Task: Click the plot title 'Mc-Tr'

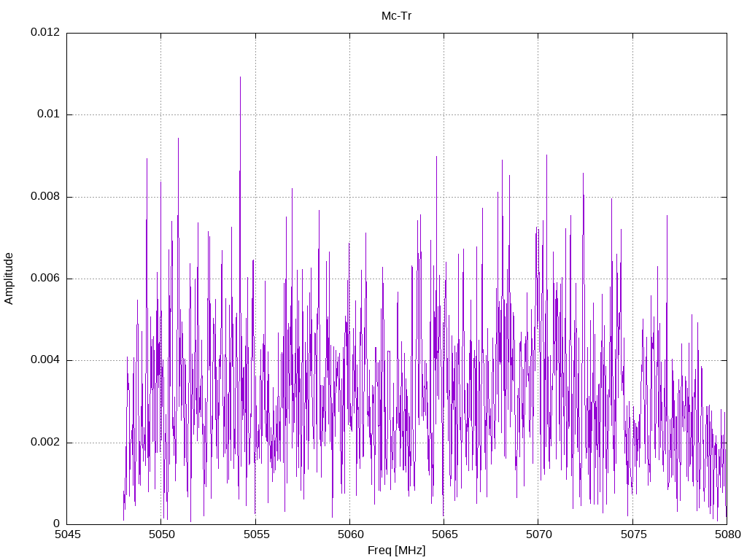Action: (396, 16)
